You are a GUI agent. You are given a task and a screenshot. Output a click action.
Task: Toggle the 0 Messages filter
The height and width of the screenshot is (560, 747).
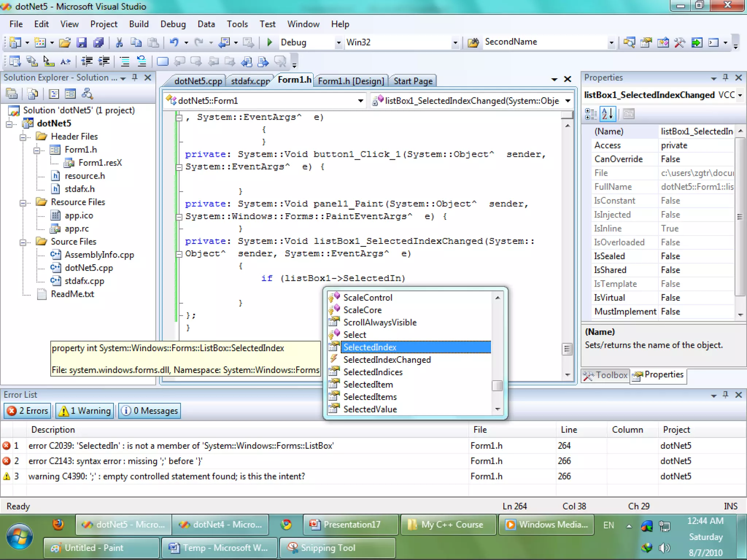[150, 411]
